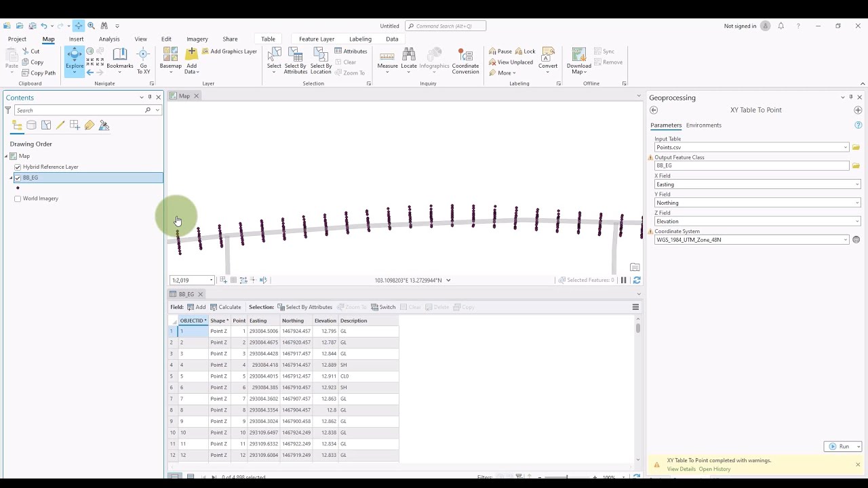
Task: Open the Select By Location tool
Action: pyautogui.click(x=321, y=60)
